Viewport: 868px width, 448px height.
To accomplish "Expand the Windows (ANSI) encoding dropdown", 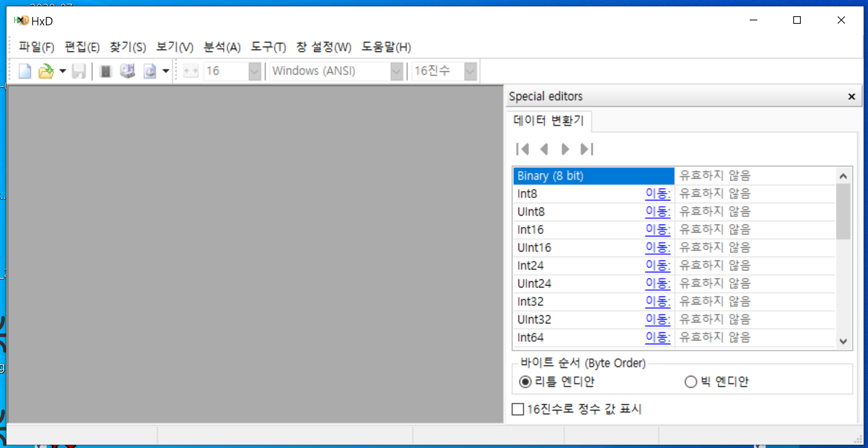I will (396, 71).
